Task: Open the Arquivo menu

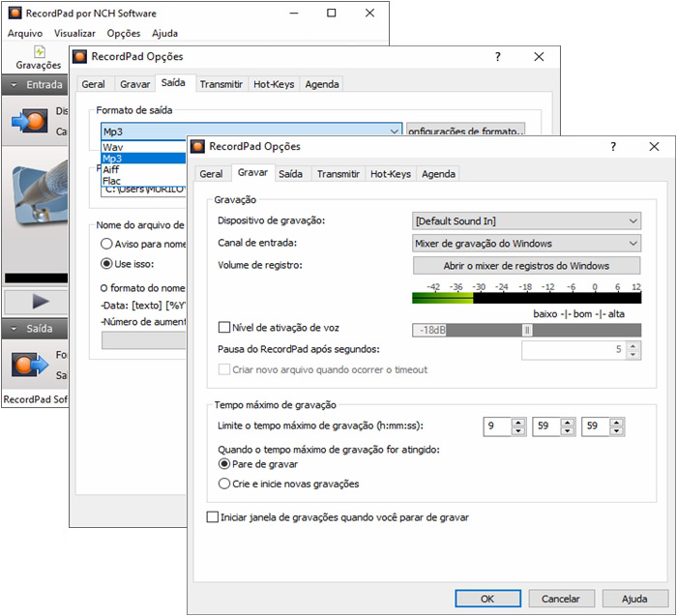Action: 25,33
